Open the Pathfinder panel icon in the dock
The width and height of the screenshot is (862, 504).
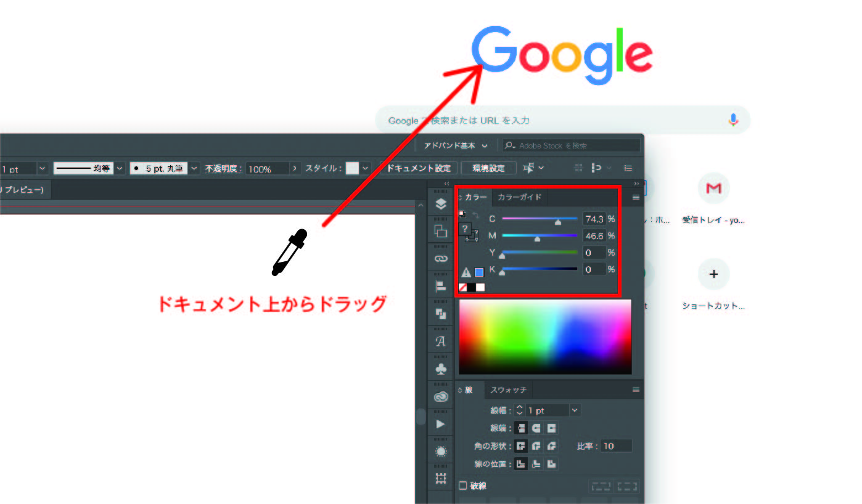(x=440, y=314)
